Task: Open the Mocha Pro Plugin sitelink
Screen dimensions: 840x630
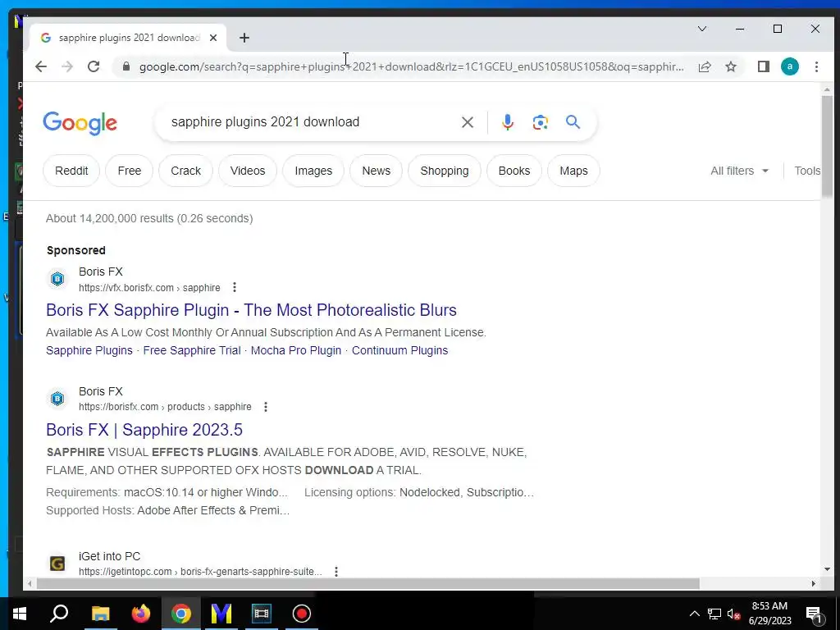Action: pos(295,350)
